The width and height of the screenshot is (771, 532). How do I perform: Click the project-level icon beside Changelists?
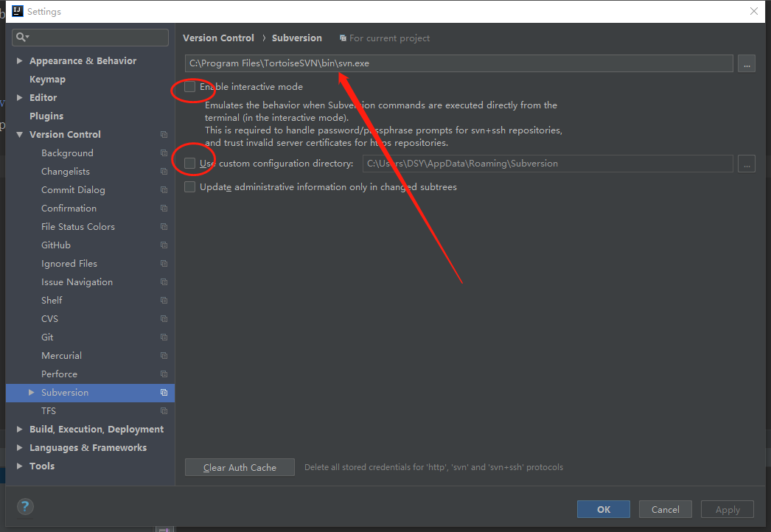tap(164, 172)
